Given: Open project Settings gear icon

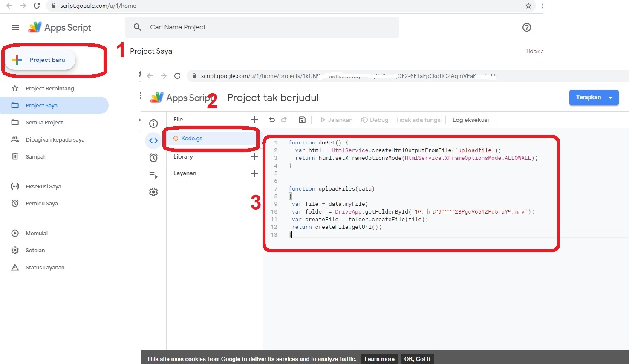Looking at the screenshot, I should click(153, 191).
